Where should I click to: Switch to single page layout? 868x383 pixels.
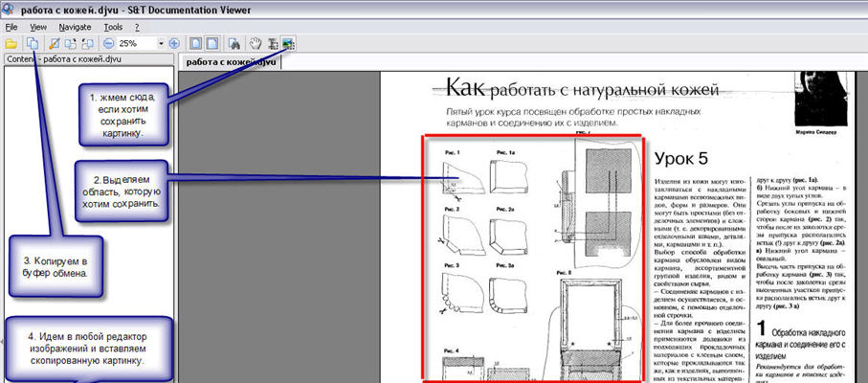tap(195, 43)
